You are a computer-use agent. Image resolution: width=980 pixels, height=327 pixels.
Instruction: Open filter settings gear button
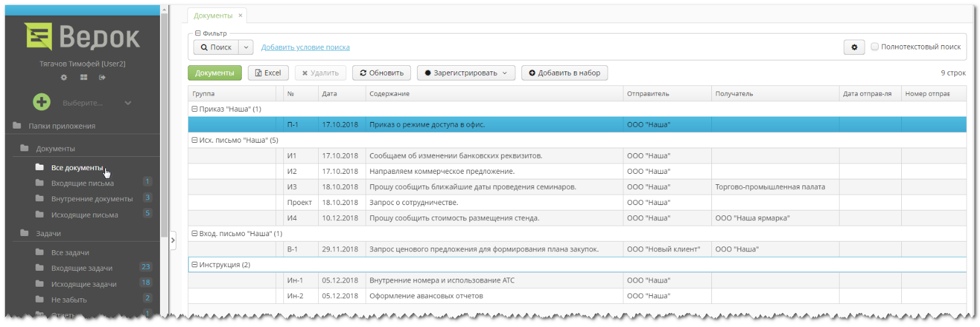(854, 47)
